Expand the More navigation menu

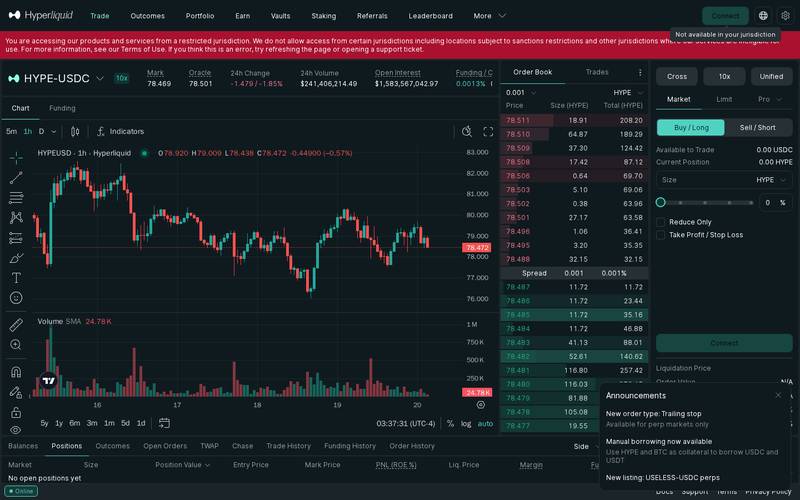(x=489, y=16)
